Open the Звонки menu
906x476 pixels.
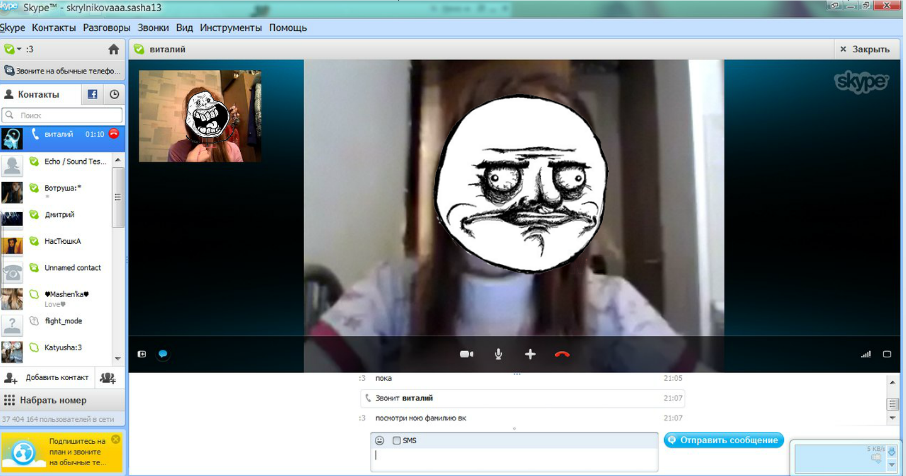tap(153, 28)
